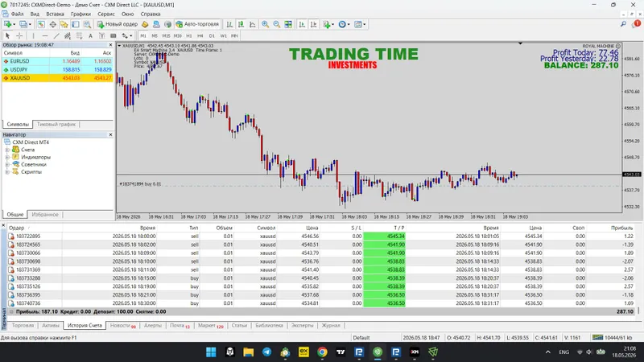Open the arrows objects dropdown

pyautogui.click(x=126, y=36)
